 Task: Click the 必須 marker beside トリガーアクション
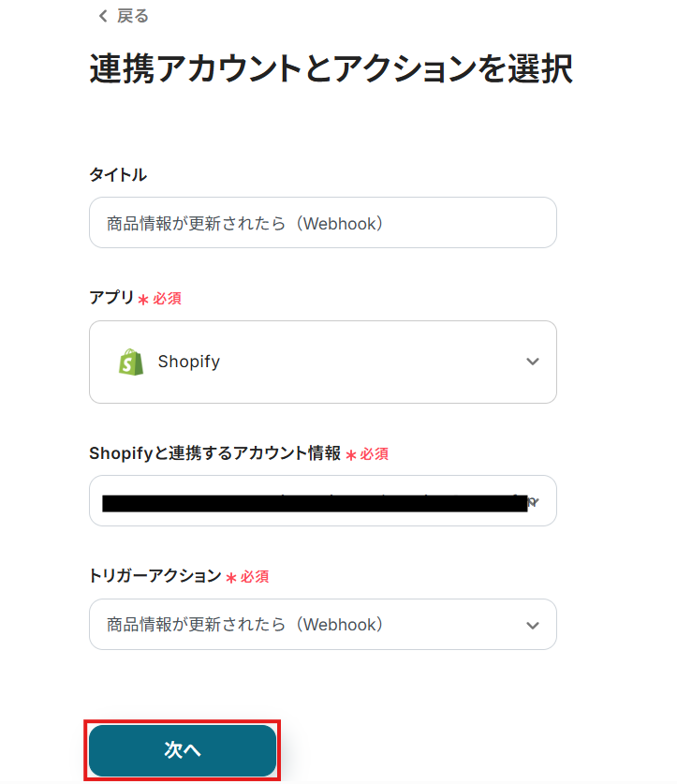point(254,577)
